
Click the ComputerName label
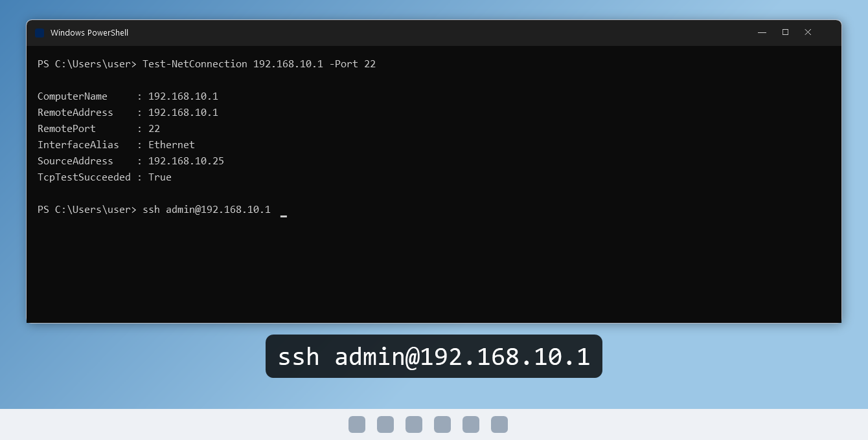click(73, 96)
